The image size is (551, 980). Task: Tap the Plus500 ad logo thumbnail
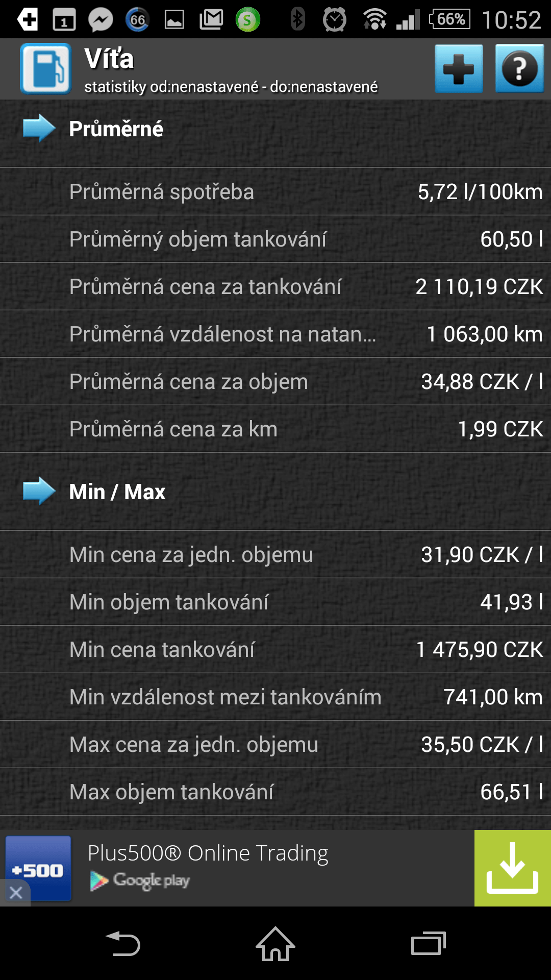point(38,868)
